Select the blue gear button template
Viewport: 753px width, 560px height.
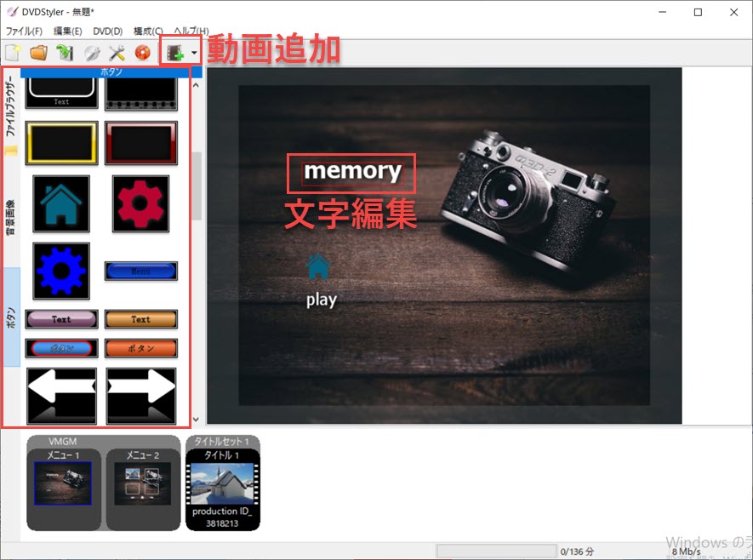(60, 270)
